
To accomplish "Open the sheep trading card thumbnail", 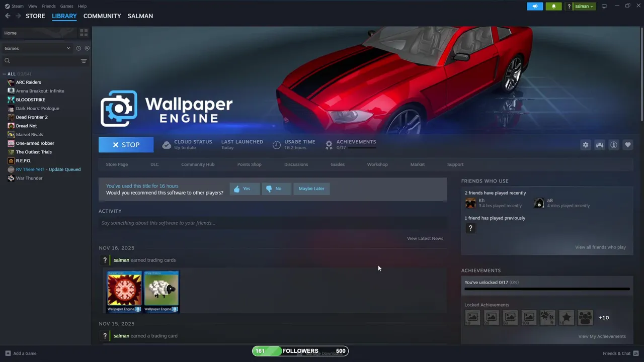I will (x=162, y=292).
